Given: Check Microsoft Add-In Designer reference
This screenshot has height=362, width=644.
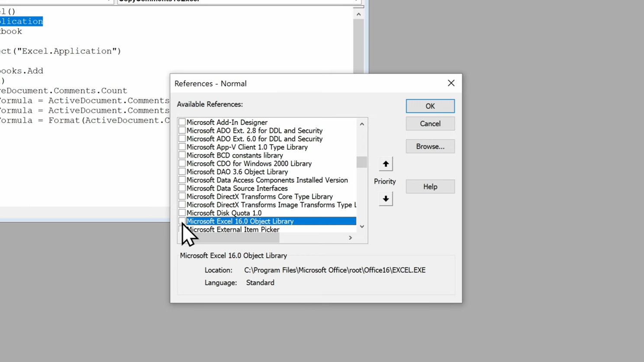Looking at the screenshot, I should 182,123.
